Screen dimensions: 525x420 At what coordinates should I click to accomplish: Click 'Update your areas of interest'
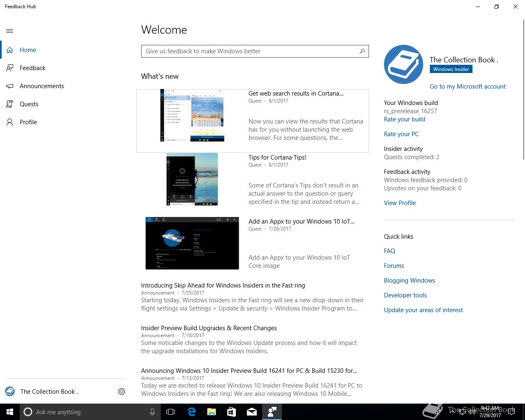423,310
